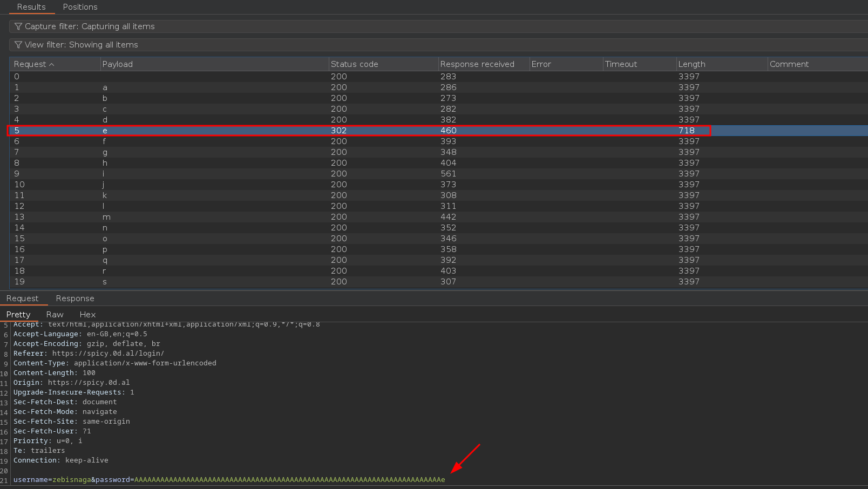Select the Request message tab
The image size is (868, 489).
[23, 298]
